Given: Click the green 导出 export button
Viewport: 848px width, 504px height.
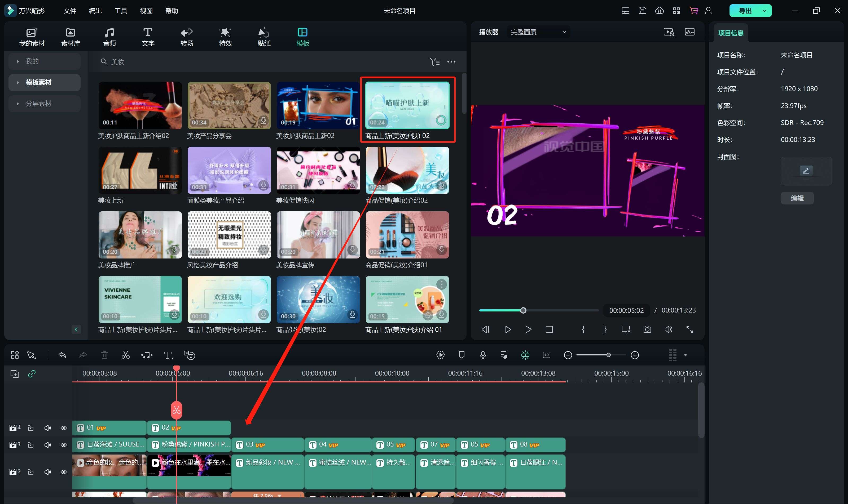Looking at the screenshot, I should tap(745, 11).
